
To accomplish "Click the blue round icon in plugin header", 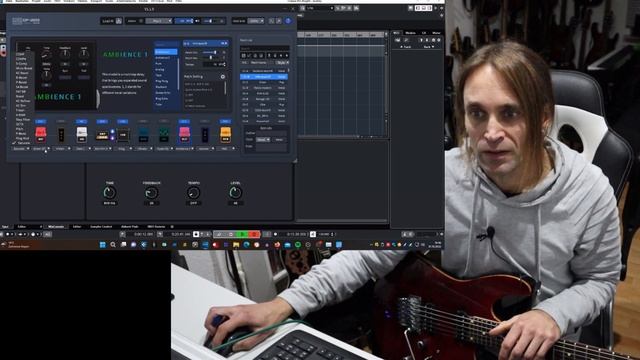I will (x=288, y=21).
